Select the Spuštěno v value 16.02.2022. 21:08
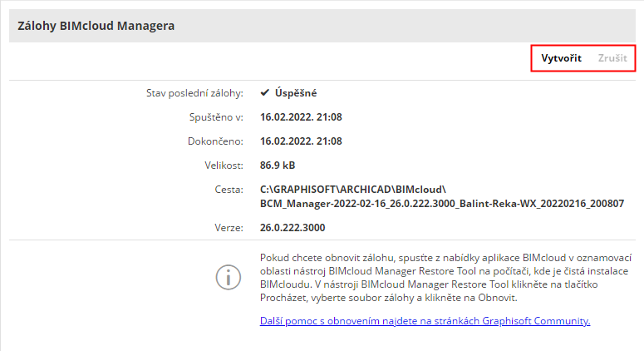 pos(301,117)
